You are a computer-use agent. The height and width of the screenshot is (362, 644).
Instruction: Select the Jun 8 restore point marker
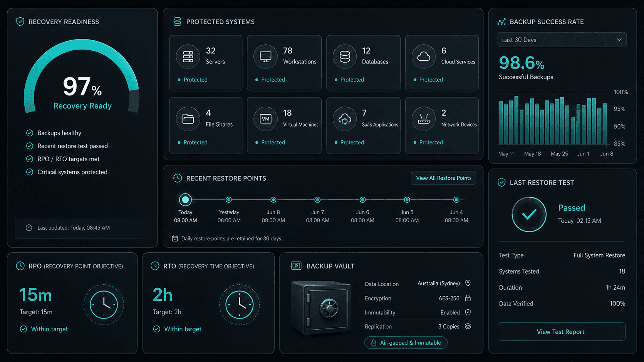[273, 200]
